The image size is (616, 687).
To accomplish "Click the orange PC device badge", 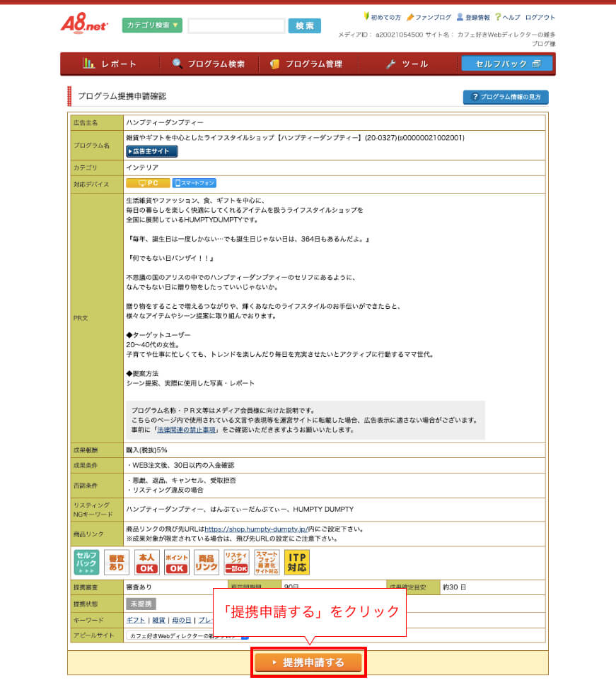I will pos(148,183).
